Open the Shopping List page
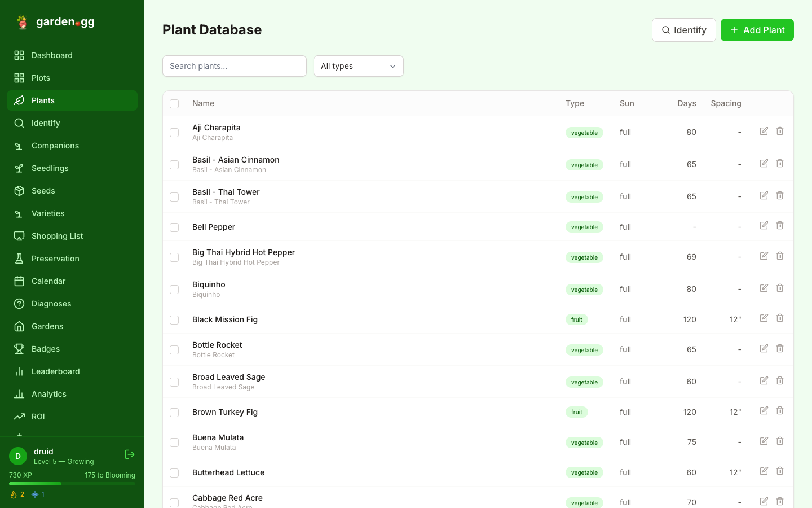The width and height of the screenshot is (812, 508). 72,236
